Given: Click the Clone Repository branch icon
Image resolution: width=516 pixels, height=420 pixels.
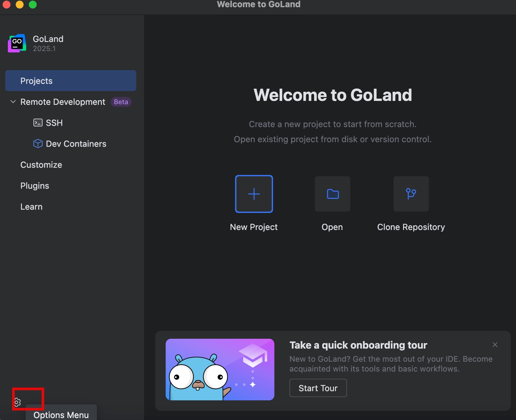Looking at the screenshot, I should [x=411, y=194].
